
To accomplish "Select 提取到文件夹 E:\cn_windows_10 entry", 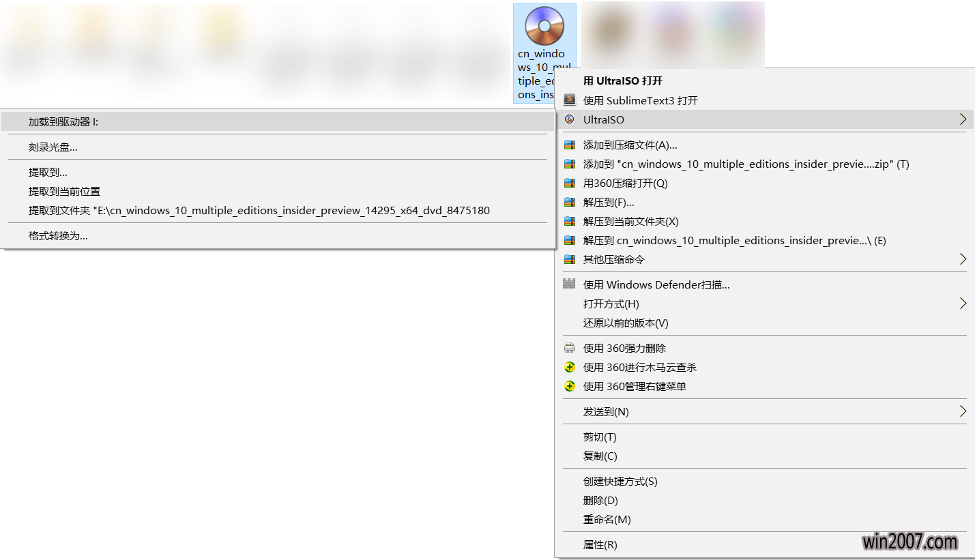I will [277, 210].
